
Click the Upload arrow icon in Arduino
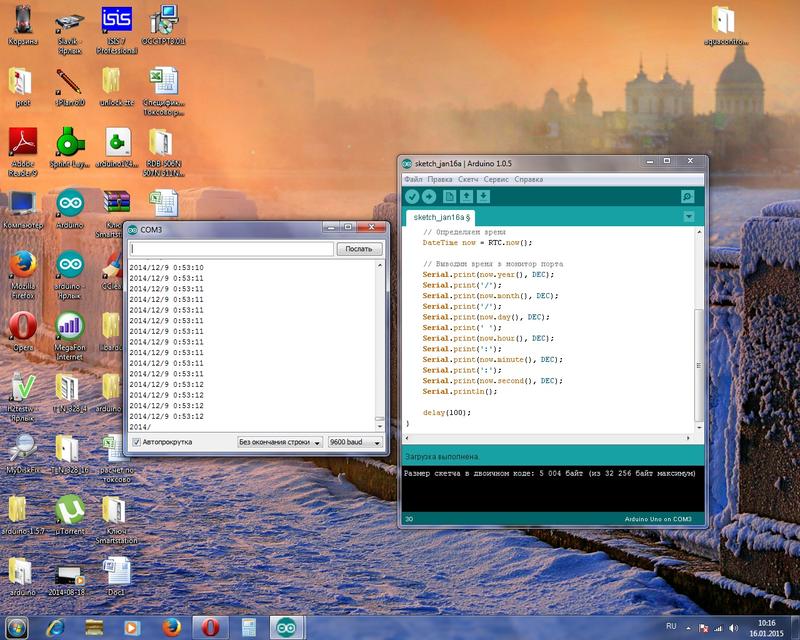(x=429, y=197)
